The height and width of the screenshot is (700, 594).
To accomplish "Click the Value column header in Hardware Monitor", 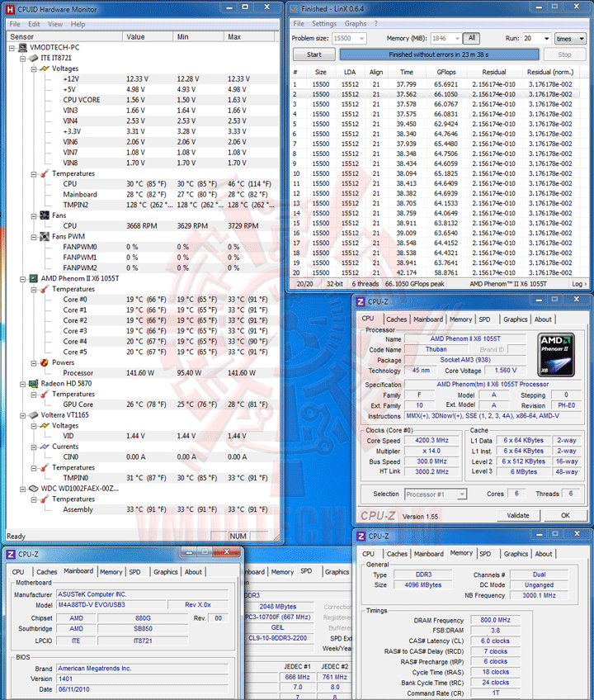I will pyautogui.click(x=148, y=36).
